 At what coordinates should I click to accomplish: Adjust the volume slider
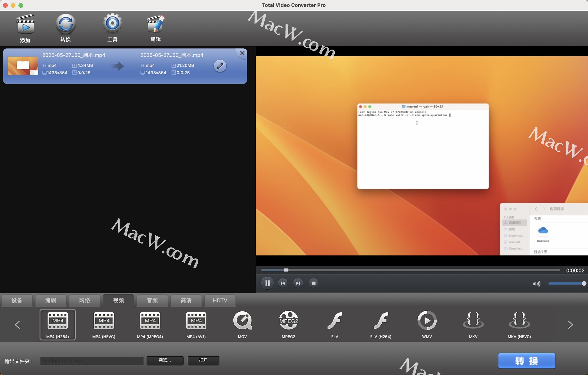click(x=567, y=283)
